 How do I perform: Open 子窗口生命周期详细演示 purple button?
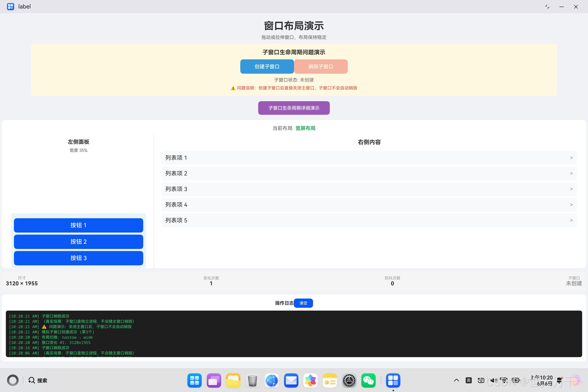coord(294,108)
